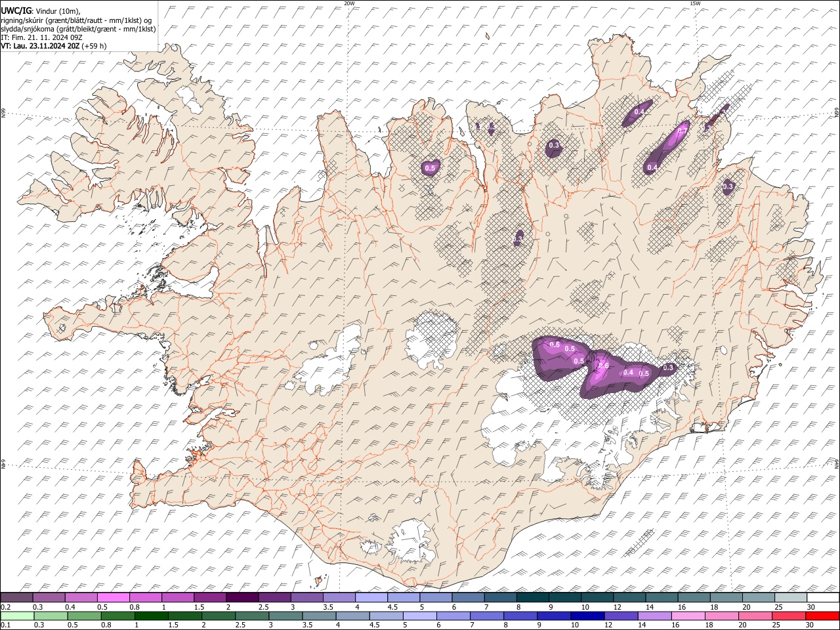
Task: Click the 'IT: Fim. 21. 11. 2024 09Z' line
Action: point(41,37)
